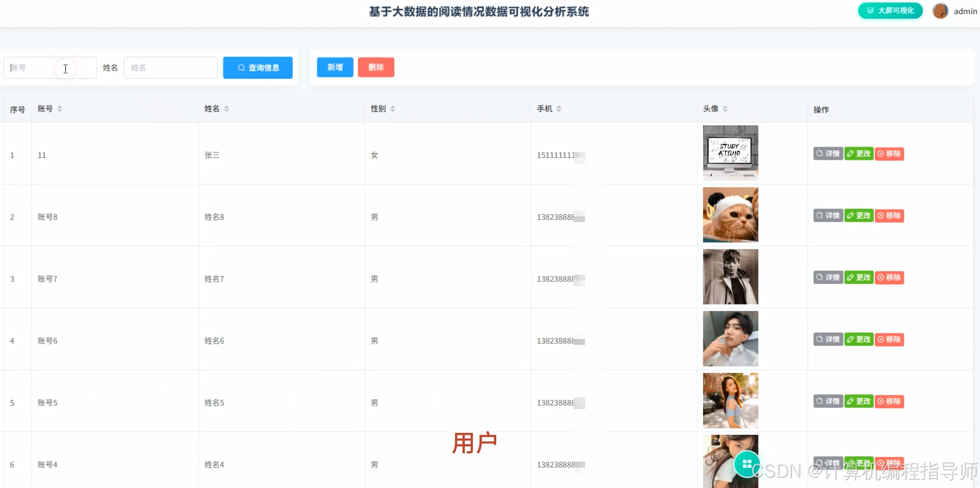This screenshot has height=488, width=980.
Task: Click the 移除 remove icon for 姓名7
Action: pos(881,277)
